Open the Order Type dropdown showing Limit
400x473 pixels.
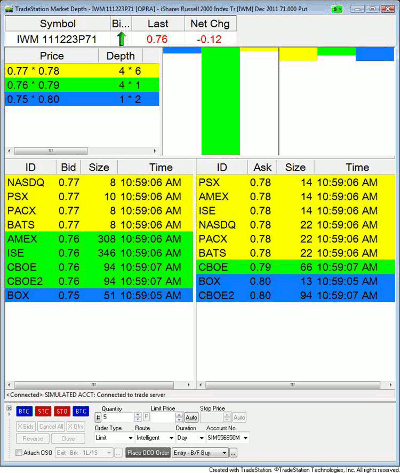pyautogui.click(x=114, y=438)
